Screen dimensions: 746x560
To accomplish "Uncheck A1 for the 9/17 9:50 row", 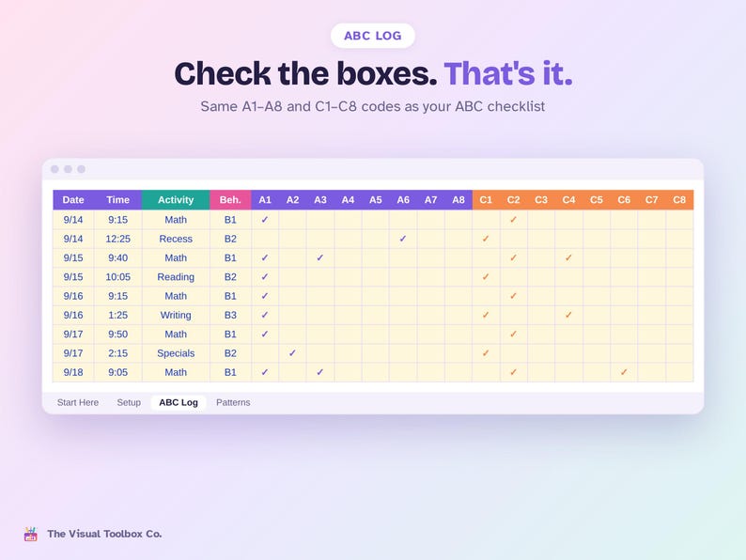I will [x=265, y=334].
